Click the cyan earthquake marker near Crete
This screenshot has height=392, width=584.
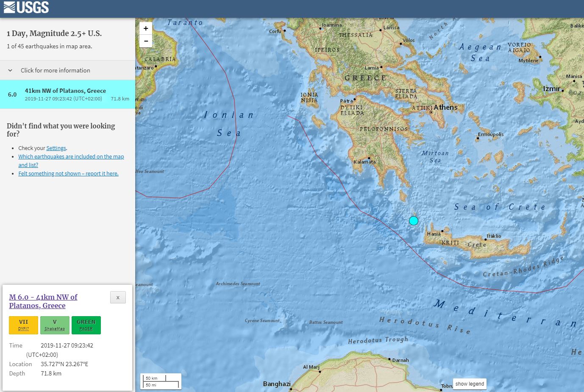click(x=414, y=221)
